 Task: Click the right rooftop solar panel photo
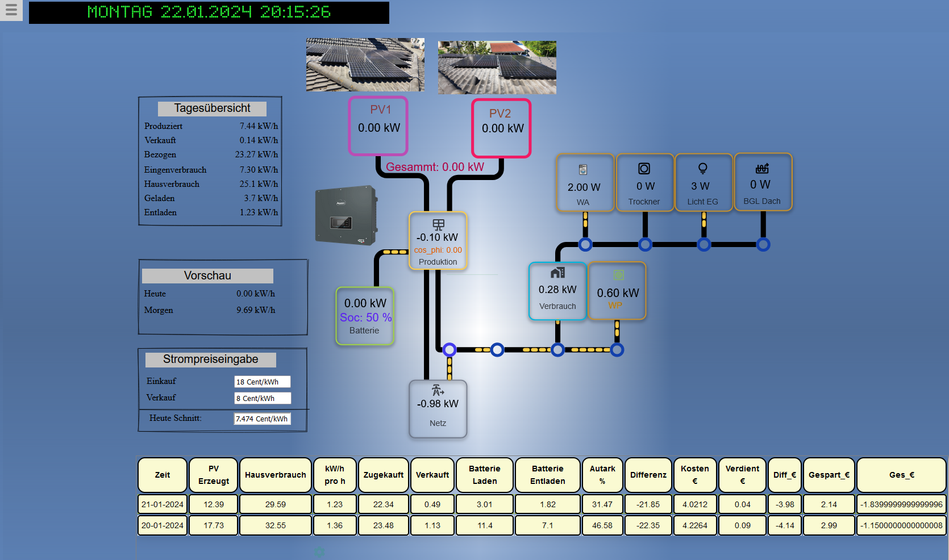(497, 67)
